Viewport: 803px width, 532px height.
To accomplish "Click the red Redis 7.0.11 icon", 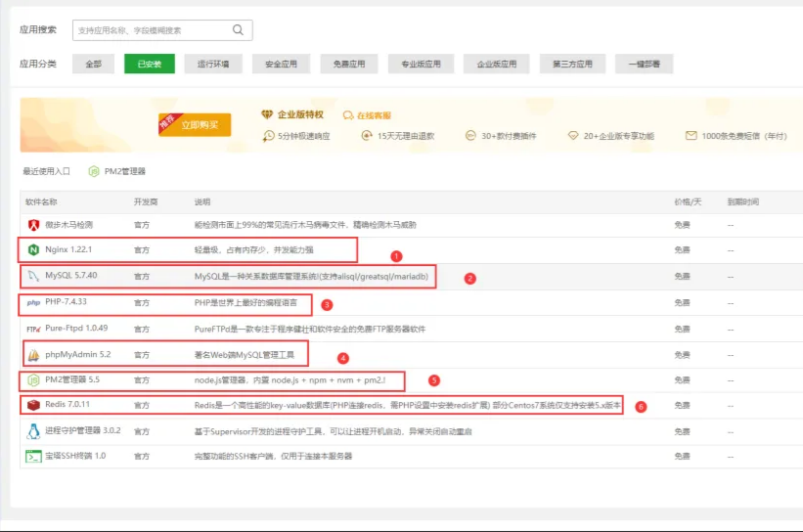I will 34,404.
